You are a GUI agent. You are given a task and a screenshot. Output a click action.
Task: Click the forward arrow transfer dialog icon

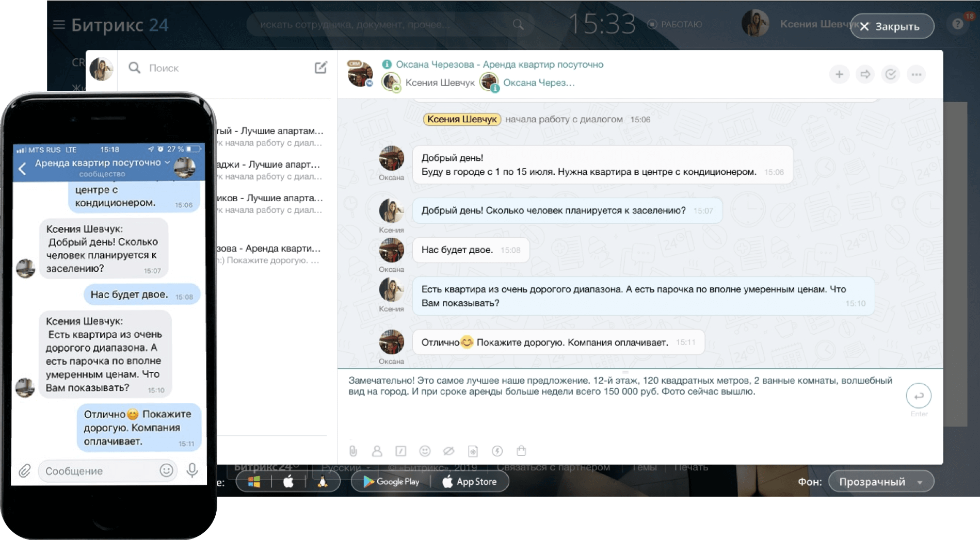[865, 74]
